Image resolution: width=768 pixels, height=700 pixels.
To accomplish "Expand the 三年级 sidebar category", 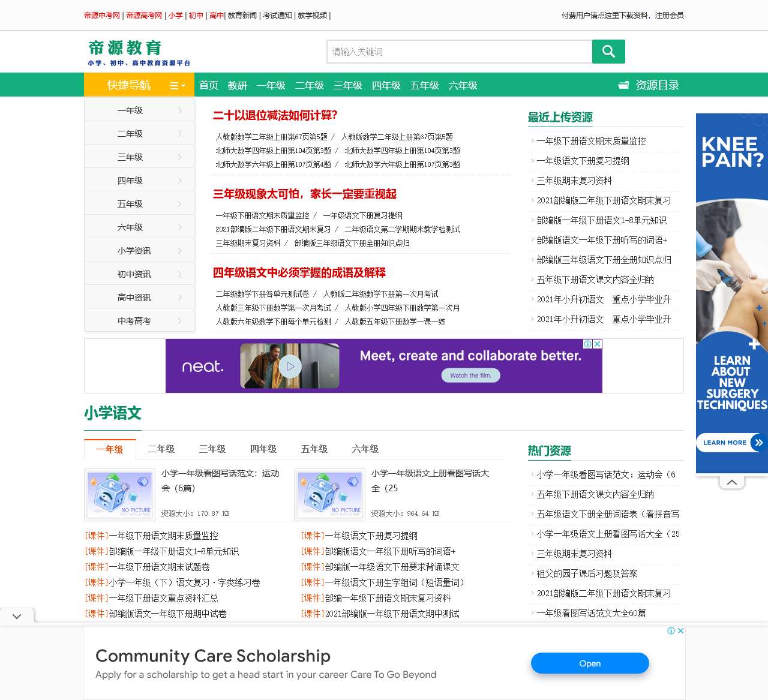I will click(x=139, y=157).
